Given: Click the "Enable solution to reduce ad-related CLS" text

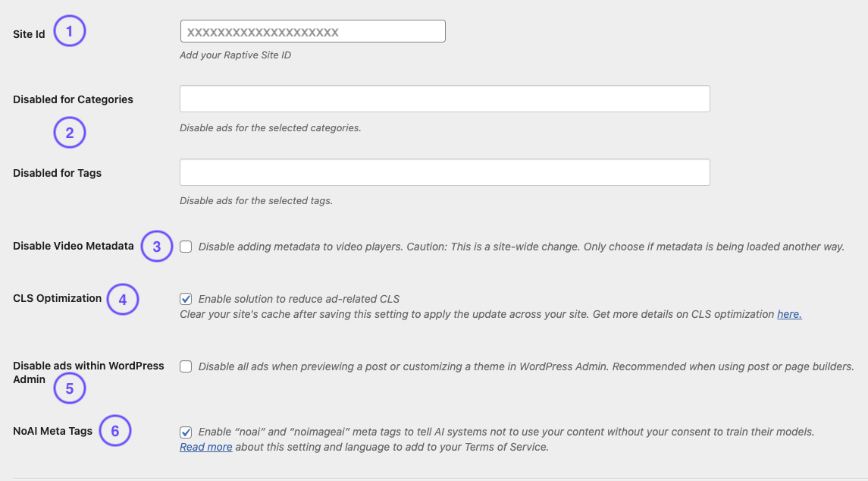Looking at the screenshot, I should [x=299, y=299].
